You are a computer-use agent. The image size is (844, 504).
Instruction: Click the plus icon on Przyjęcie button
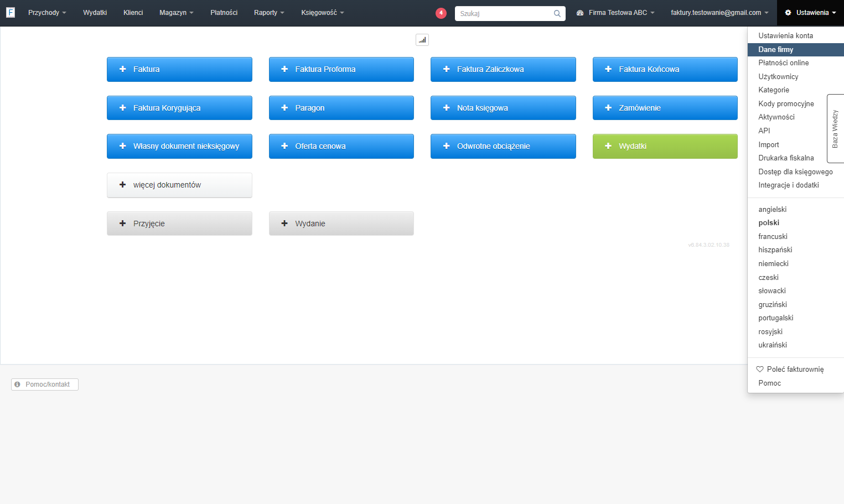pos(123,224)
